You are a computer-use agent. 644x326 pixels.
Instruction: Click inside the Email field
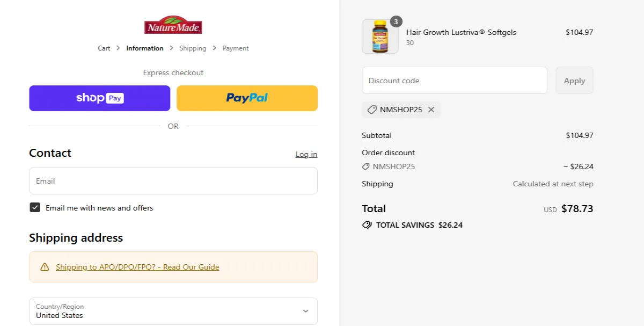[173, 180]
